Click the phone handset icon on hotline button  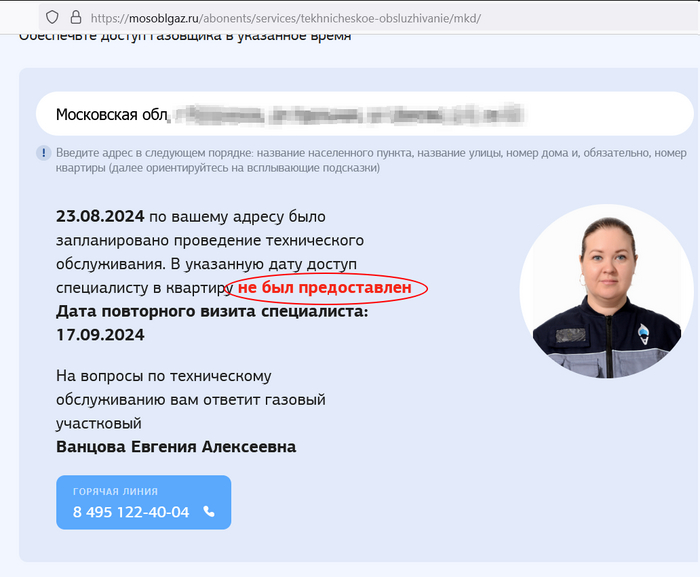pyautogui.click(x=209, y=511)
